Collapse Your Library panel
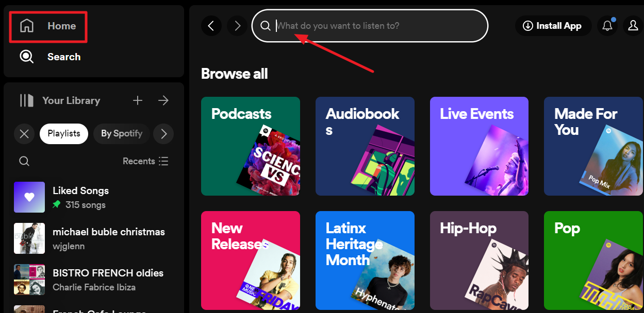 tap(26, 100)
